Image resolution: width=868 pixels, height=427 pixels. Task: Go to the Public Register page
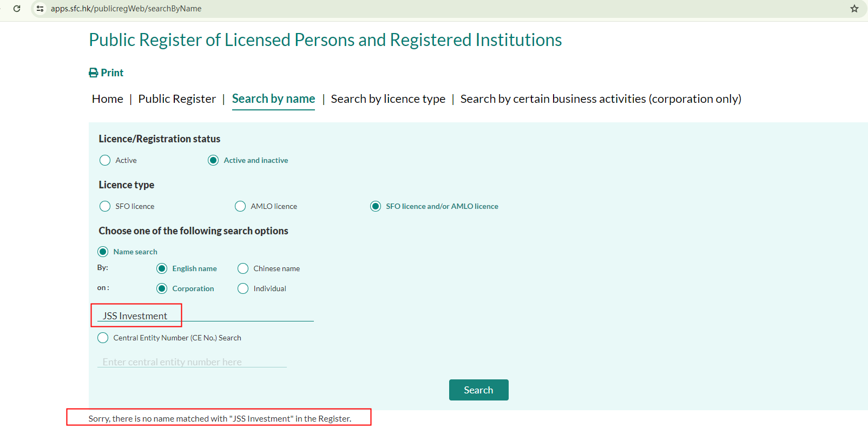pyautogui.click(x=177, y=99)
